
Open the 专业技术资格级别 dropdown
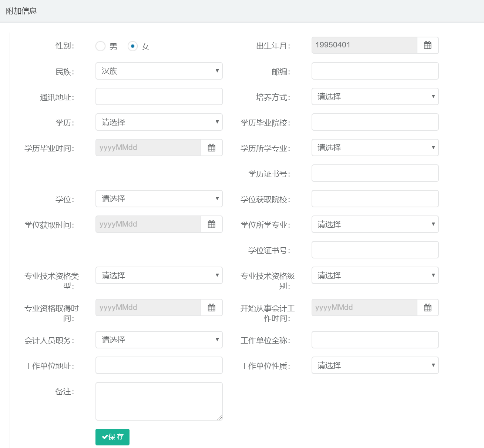click(375, 275)
